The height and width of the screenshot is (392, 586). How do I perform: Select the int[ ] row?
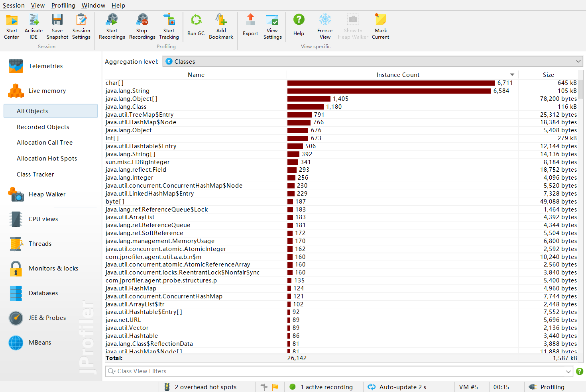coord(341,138)
